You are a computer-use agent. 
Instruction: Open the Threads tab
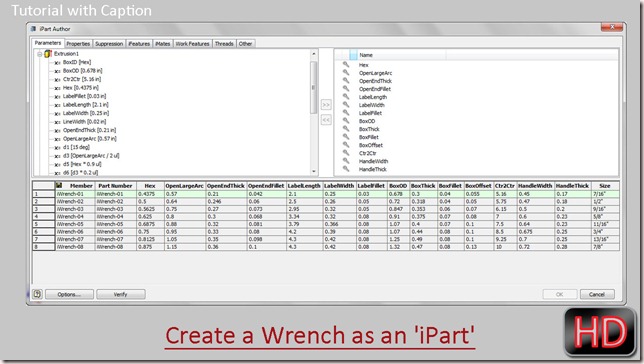(x=224, y=44)
